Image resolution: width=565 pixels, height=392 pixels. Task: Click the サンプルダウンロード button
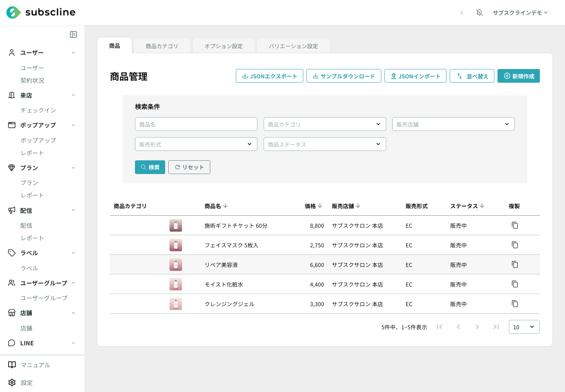(344, 76)
